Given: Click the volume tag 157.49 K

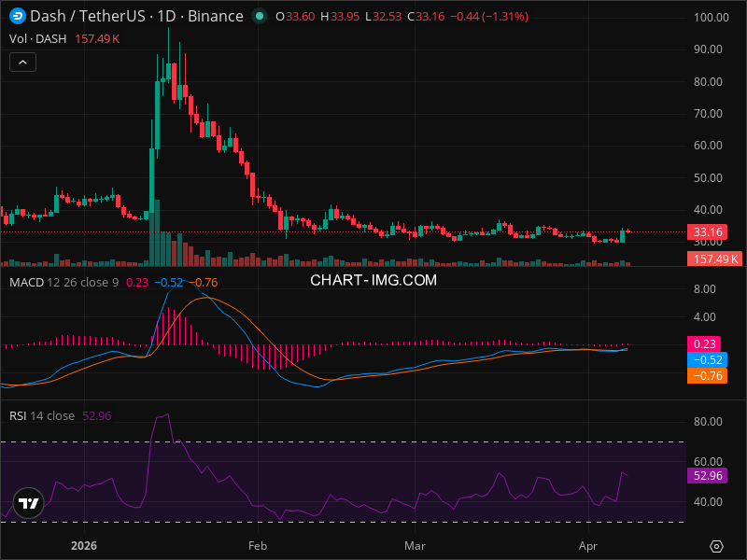Looking at the screenshot, I should 714,259.
